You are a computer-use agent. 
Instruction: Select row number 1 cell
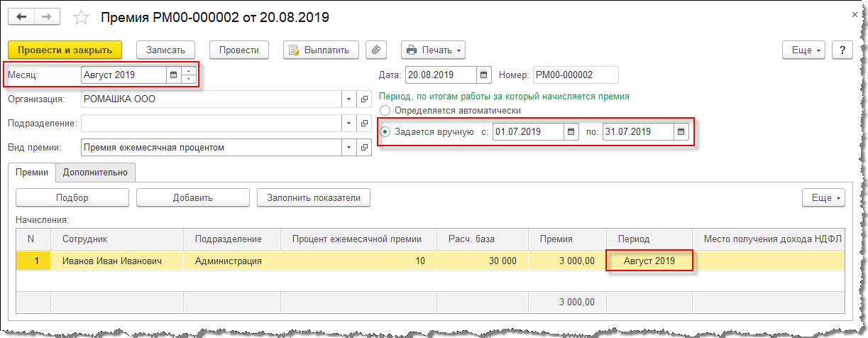(x=33, y=261)
